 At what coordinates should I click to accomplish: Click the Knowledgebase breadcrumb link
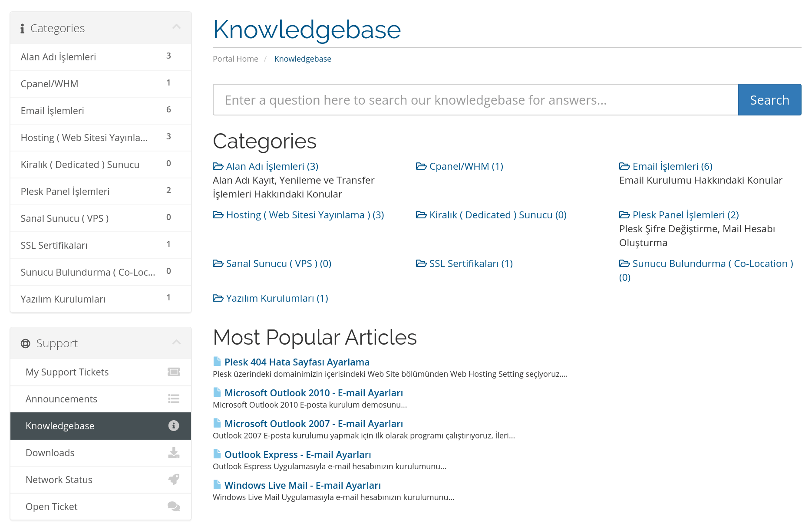pyautogui.click(x=303, y=59)
